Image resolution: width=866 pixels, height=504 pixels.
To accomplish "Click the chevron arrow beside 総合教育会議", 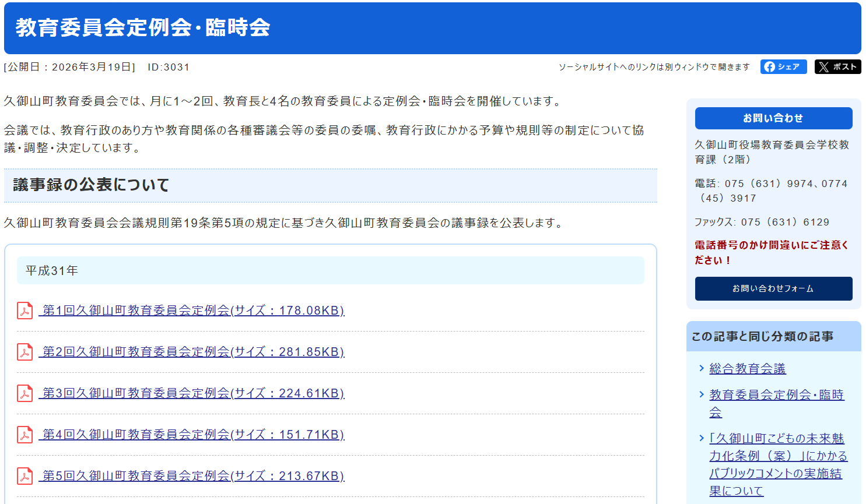I will 702,368.
